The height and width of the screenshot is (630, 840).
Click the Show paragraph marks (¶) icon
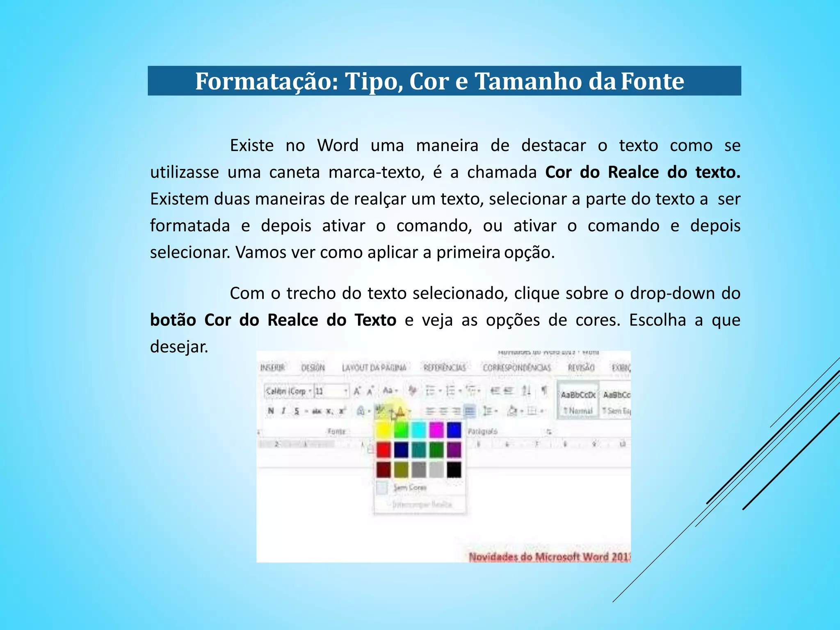(x=544, y=390)
